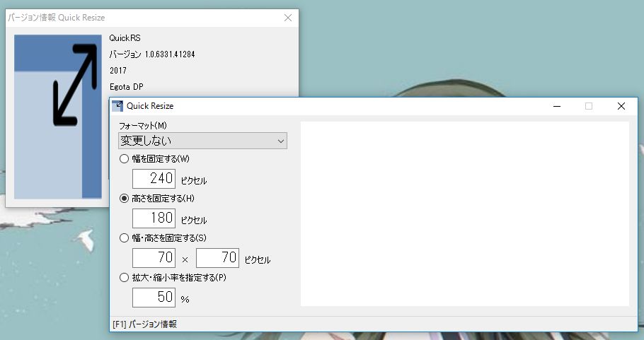This screenshot has width=644, height=340.
Task: Click the white preview area in Quick Resize
Action: pyautogui.click(x=464, y=213)
